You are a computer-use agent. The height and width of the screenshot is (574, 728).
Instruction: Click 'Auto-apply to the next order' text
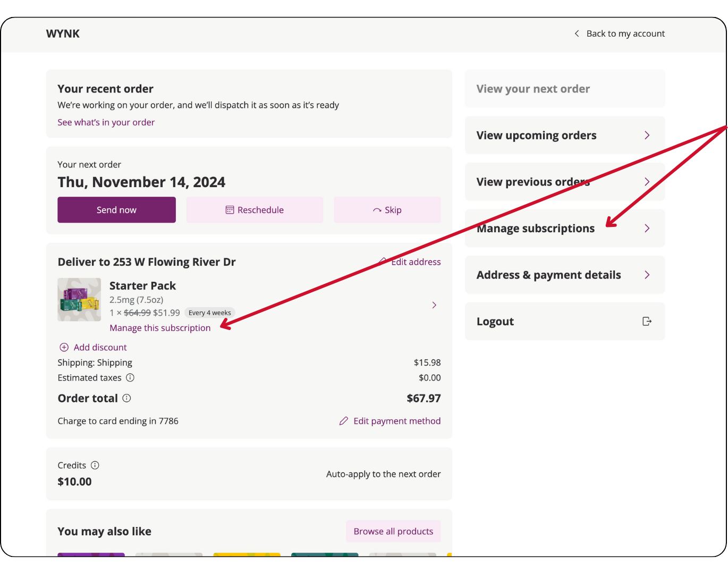tap(383, 474)
